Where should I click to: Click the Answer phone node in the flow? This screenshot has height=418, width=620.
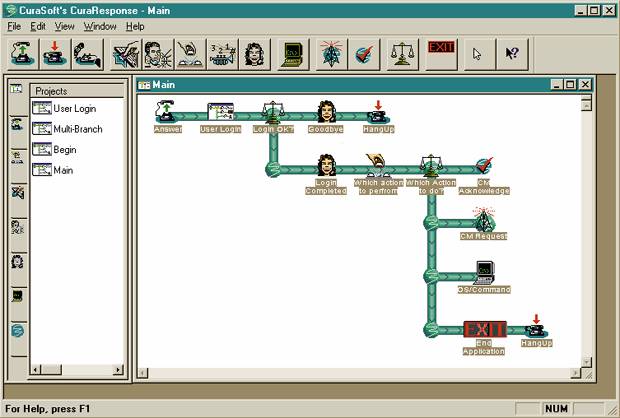click(x=167, y=112)
